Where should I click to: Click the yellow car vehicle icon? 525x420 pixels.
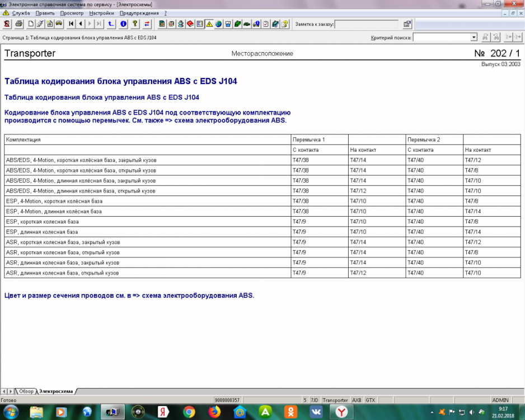point(59,24)
